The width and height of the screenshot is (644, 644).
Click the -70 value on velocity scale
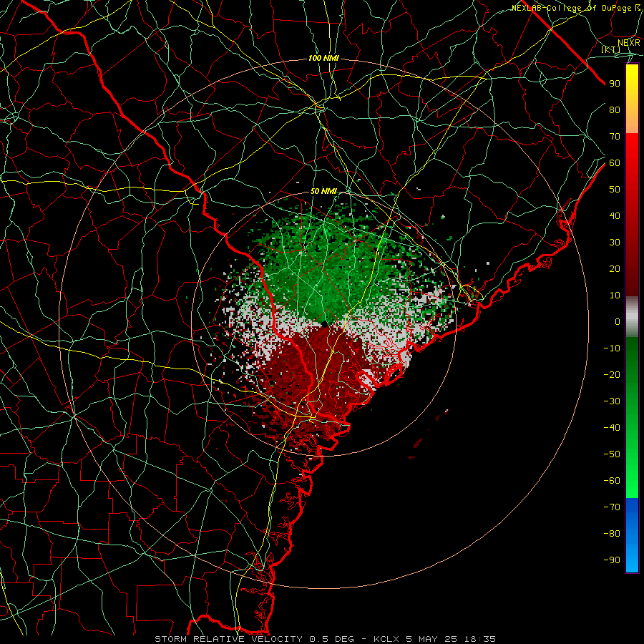(x=612, y=507)
